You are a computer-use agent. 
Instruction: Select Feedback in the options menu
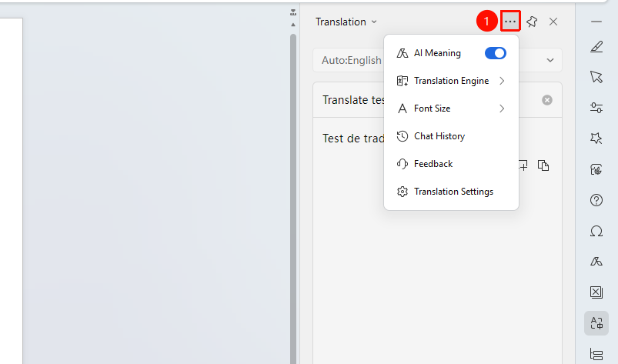click(451, 164)
